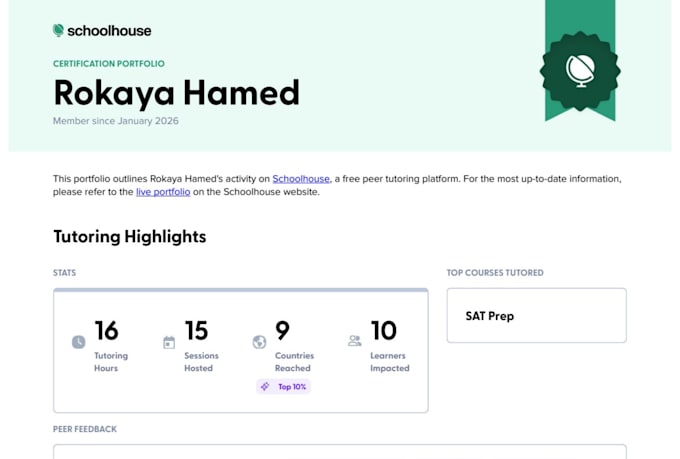Click the Schoolhouse logo leaf icon
Screen dimensions: 680x459
[58, 30]
